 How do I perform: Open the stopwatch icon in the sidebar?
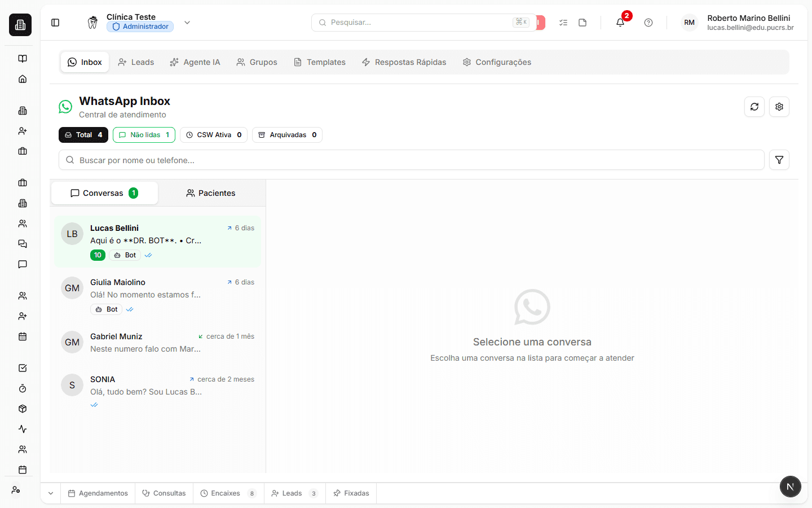22,388
